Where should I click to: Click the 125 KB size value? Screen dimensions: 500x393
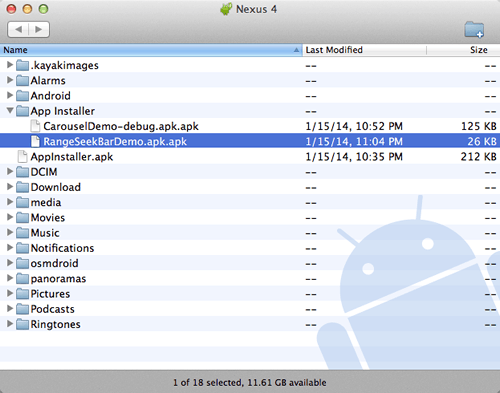point(479,126)
